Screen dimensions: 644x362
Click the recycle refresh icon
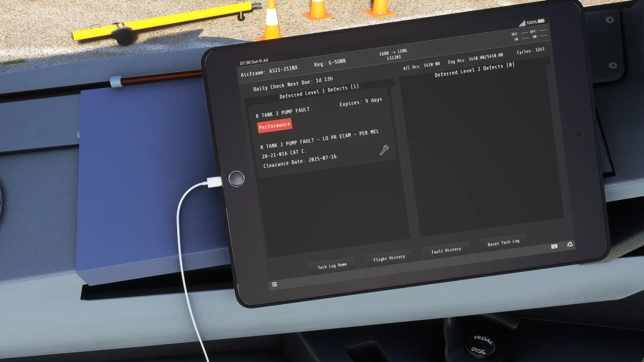(x=570, y=244)
